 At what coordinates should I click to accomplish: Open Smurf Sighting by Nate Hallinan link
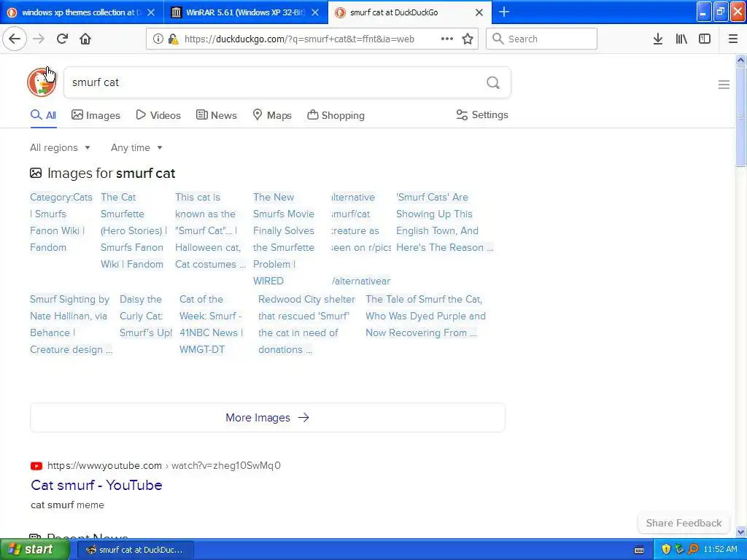click(71, 324)
